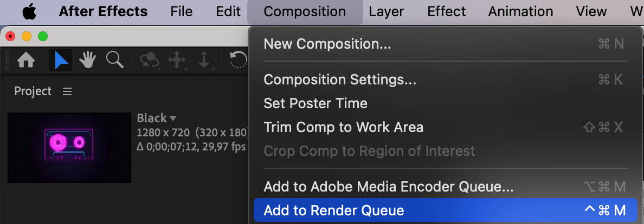Select the Dolly camera tool

click(x=204, y=60)
